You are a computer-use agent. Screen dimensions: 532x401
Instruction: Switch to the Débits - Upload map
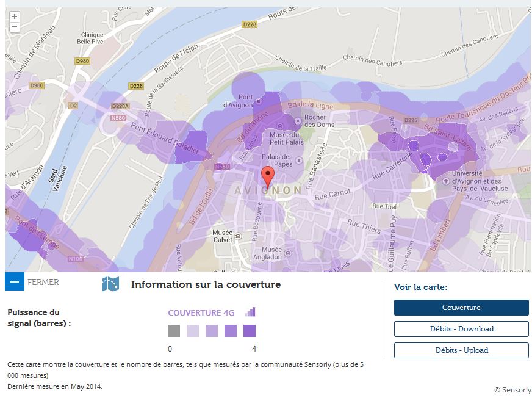462,350
